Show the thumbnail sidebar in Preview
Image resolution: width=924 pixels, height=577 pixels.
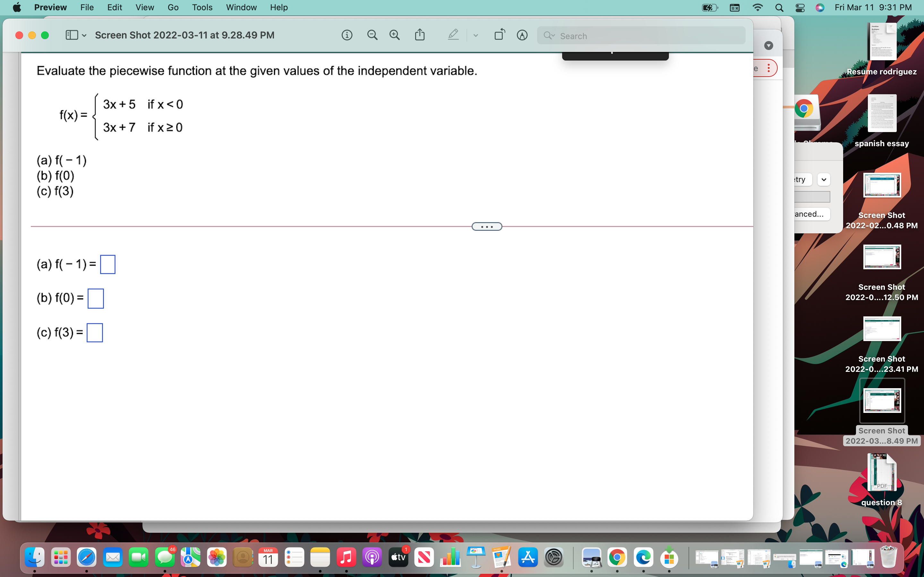[73, 35]
